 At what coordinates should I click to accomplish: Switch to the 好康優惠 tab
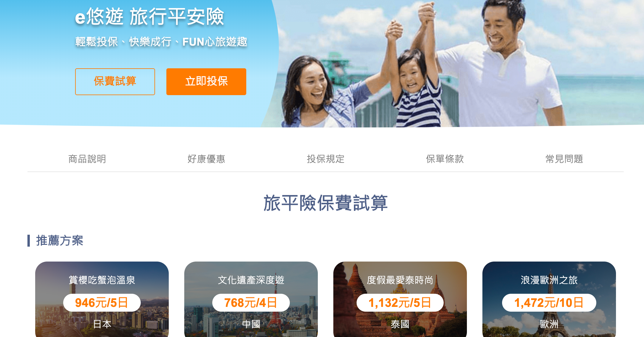(206, 159)
